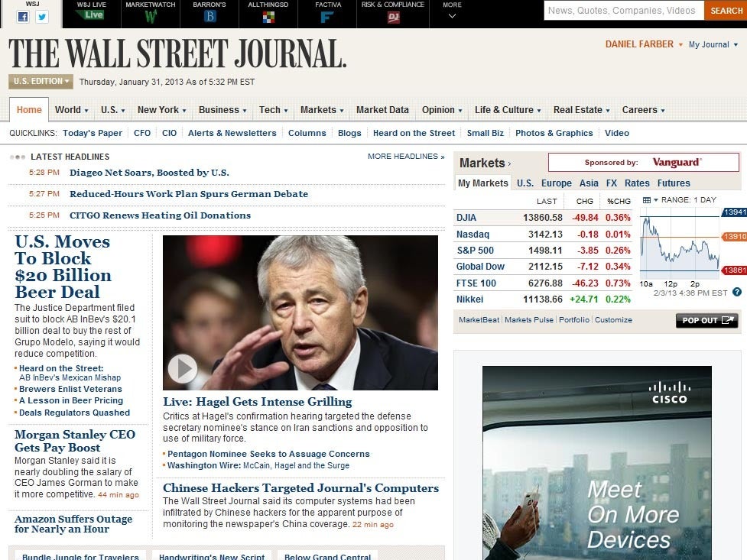
Task: Open My Journal dropdown
Action: [713, 44]
